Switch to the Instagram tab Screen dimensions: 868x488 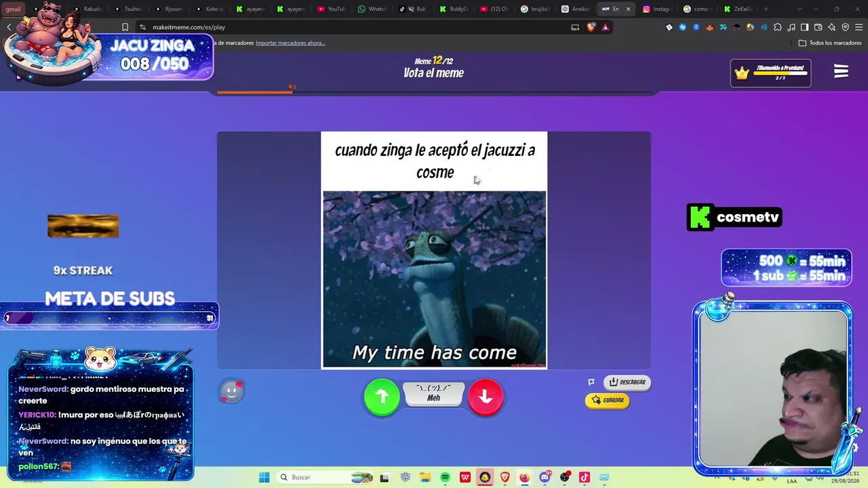(656, 9)
